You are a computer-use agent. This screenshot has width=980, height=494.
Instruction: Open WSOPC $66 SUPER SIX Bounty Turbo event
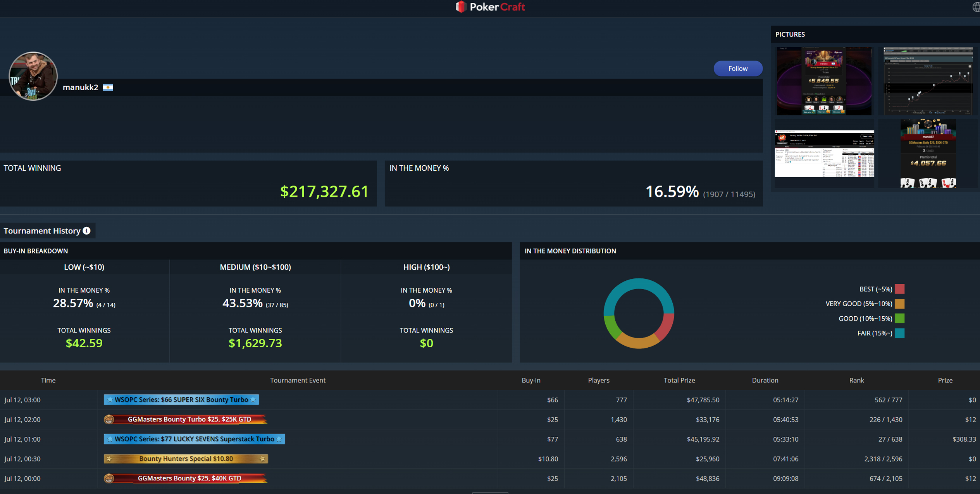tap(181, 400)
